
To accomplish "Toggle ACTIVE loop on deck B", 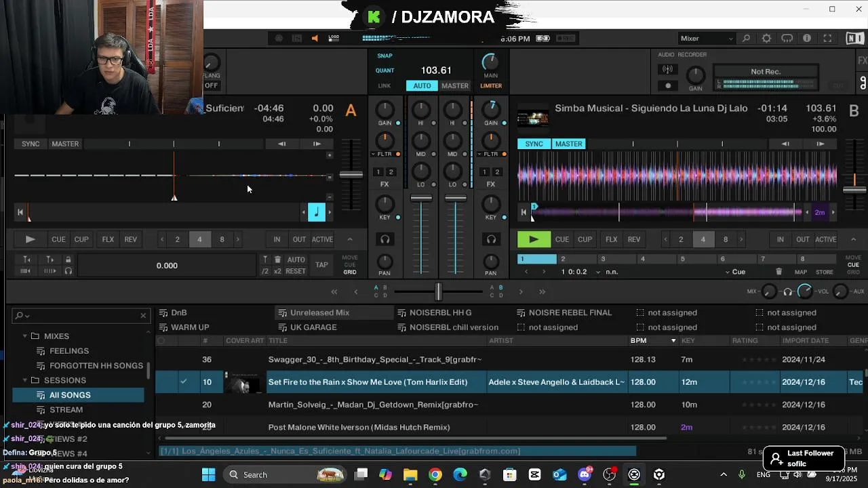I will [x=825, y=239].
